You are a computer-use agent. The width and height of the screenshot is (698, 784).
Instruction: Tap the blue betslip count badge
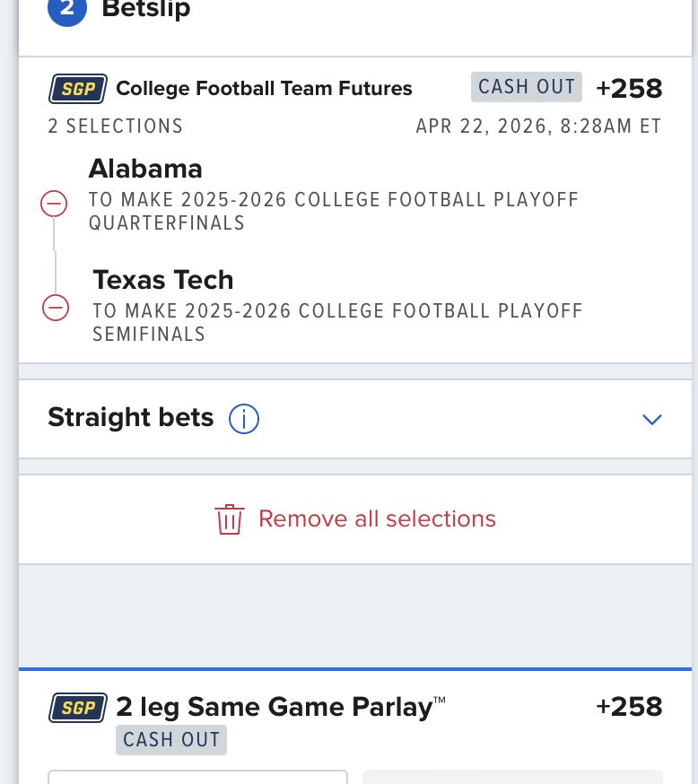[67, 10]
